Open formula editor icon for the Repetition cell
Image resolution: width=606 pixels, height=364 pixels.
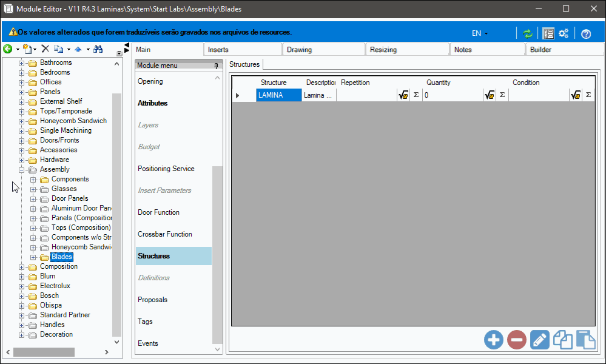coord(403,95)
